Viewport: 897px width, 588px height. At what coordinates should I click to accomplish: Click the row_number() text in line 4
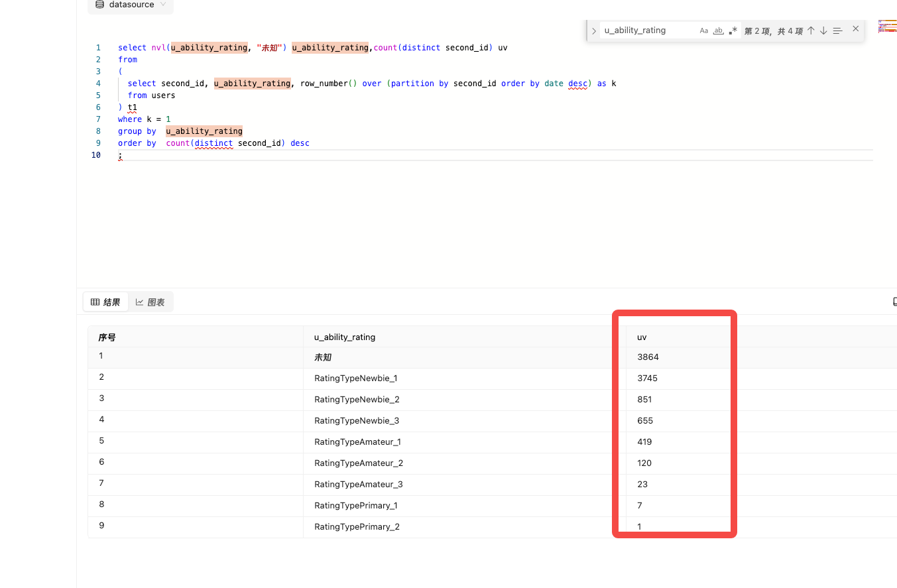coord(329,84)
